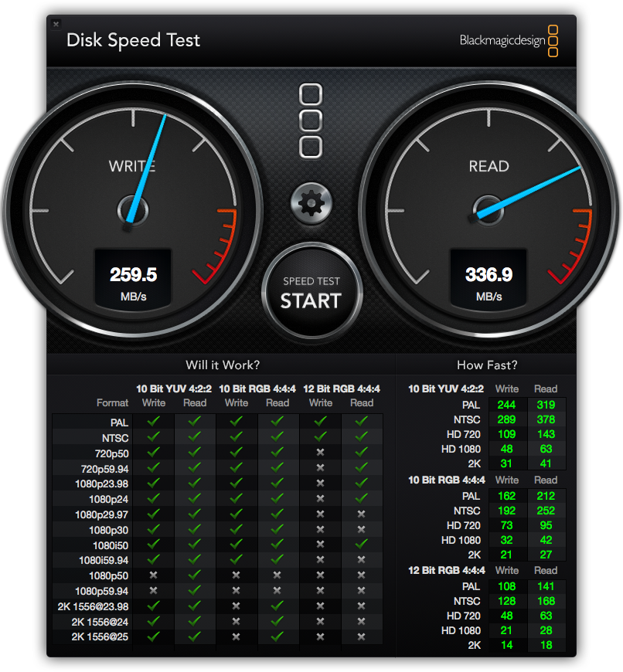Click HD 720 read value 95
Screen dimensions: 623x672
point(546,525)
